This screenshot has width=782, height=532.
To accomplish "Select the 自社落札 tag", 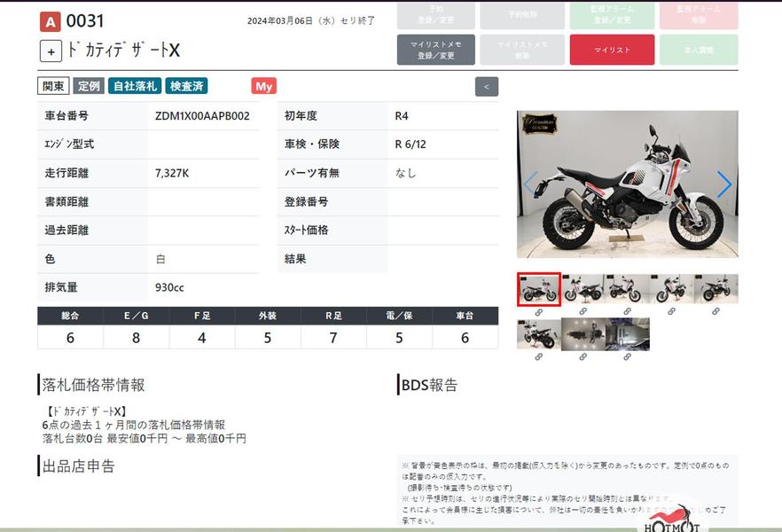I will tap(135, 86).
